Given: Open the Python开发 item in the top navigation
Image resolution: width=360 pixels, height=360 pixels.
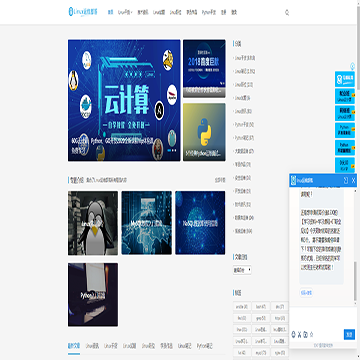Looking at the screenshot, I should 209,12.
